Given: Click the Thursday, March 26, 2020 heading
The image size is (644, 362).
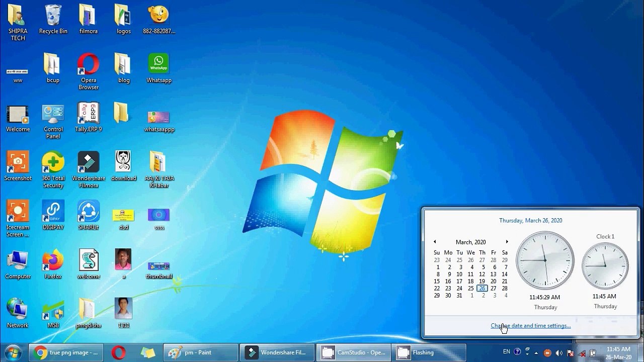Looking at the screenshot, I should coord(531,220).
